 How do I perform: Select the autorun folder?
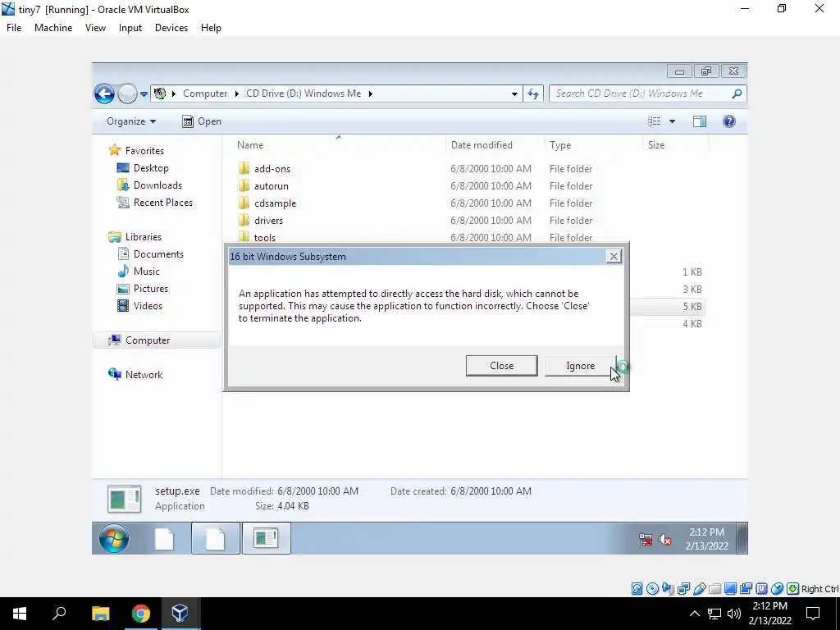271,186
